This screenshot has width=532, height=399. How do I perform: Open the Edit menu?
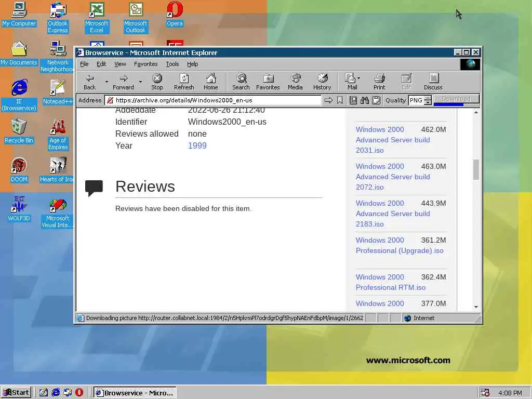101,64
